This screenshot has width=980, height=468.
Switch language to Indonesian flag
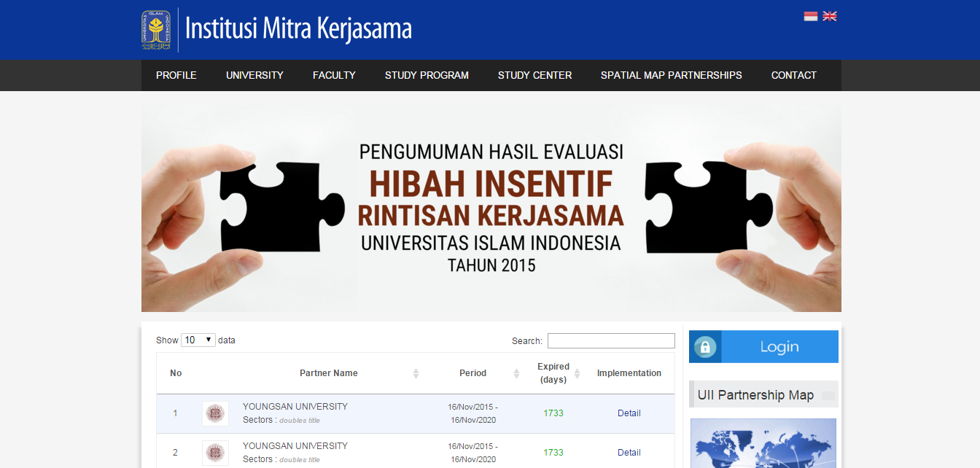tap(811, 16)
